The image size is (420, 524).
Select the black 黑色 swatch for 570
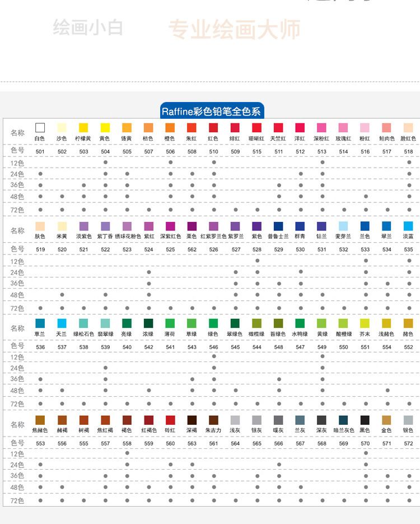365,420
